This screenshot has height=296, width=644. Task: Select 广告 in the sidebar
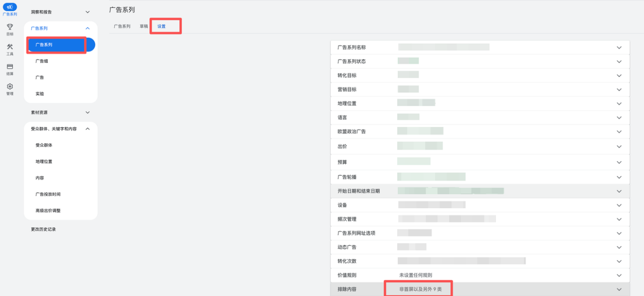click(x=39, y=77)
